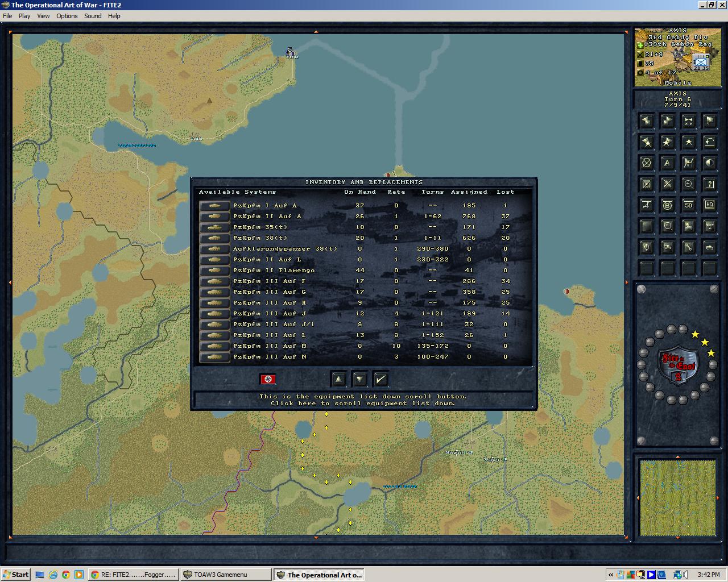The height and width of the screenshot is (582, 728).
Task: Click the PzKpfw 35(t) row name
Action: coord(260,227)
